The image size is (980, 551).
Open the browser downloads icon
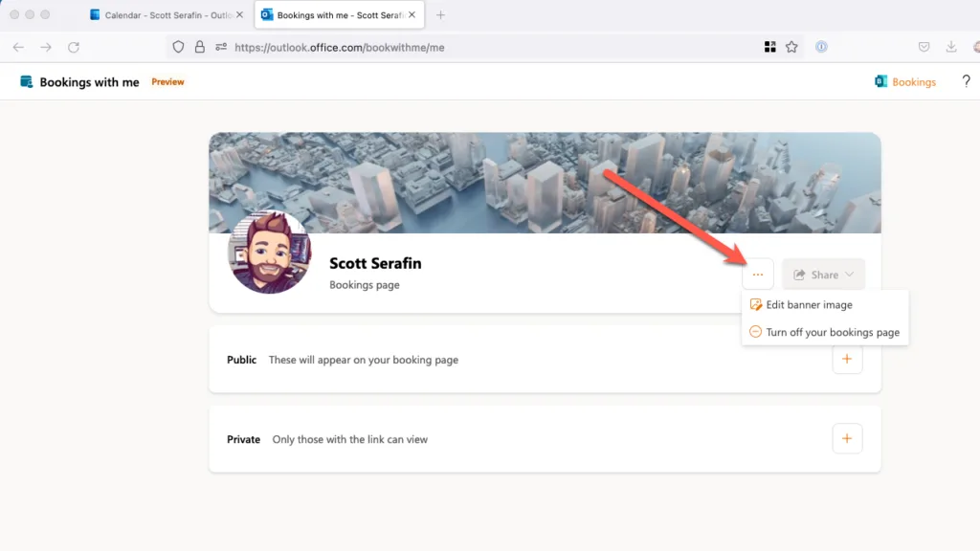coord(951,47)
